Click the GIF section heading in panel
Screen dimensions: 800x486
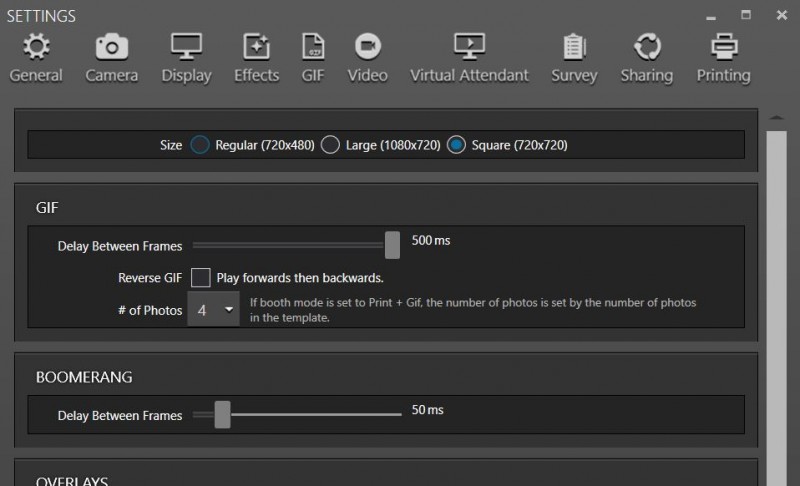[x=47, y=208]
